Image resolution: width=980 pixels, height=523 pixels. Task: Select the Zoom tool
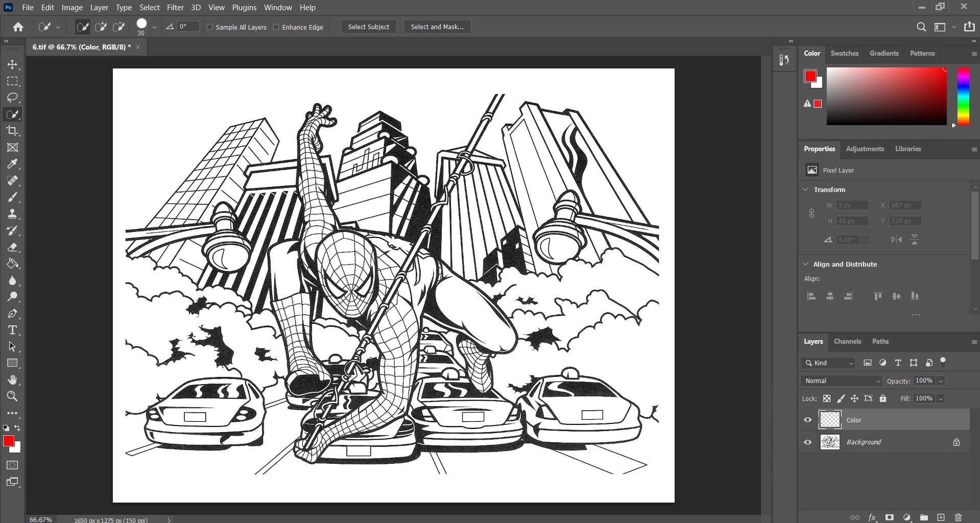(x=12, y=396)
